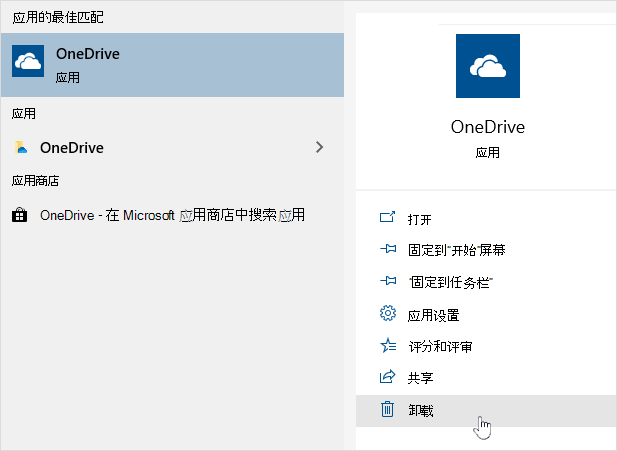The height and width of the screenshot is (451, 617).
Task: Click the trash can icon beside 卸载
Action: [x=387, y=409]
